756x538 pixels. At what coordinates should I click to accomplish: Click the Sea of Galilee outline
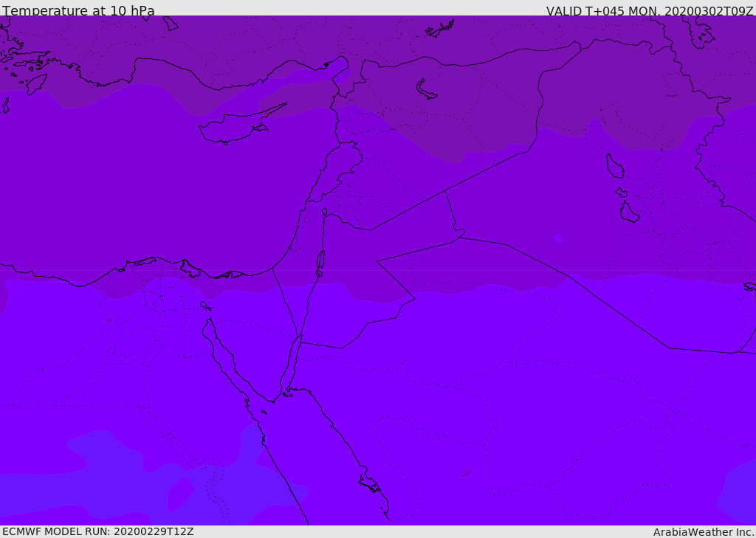point(325,212)
